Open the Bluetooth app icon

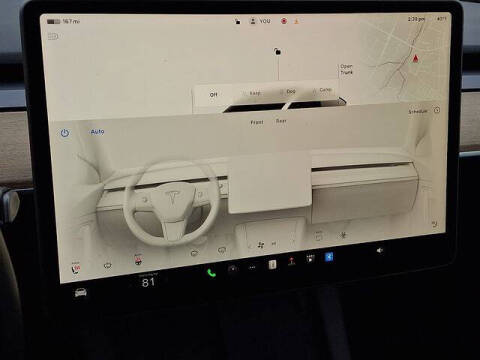coord(329,257)
